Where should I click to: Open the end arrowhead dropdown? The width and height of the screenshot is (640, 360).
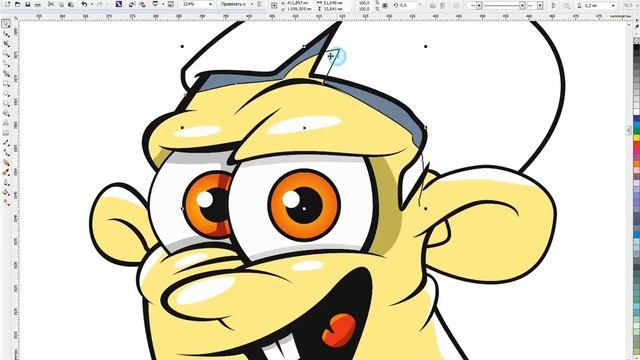540,5
